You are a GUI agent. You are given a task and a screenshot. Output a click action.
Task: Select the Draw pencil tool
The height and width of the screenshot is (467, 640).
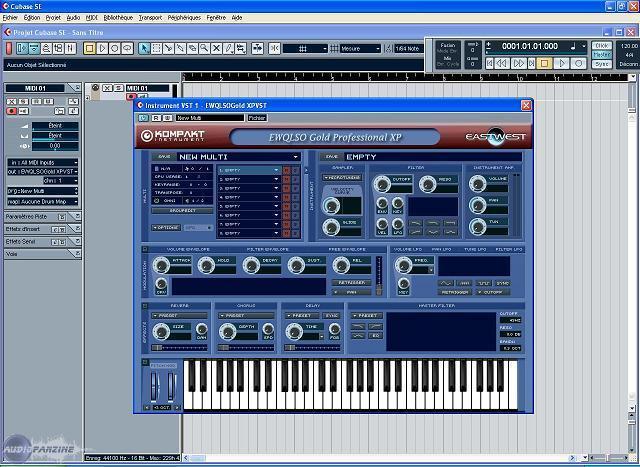point(229,49)
